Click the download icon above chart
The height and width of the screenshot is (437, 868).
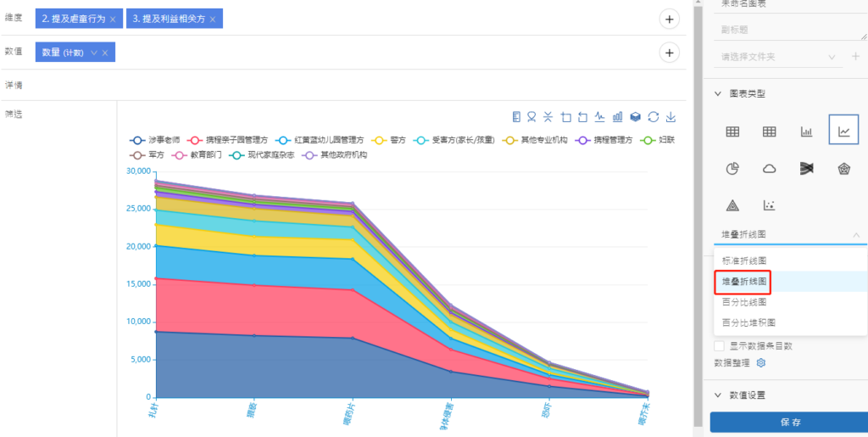click(670, 116)
